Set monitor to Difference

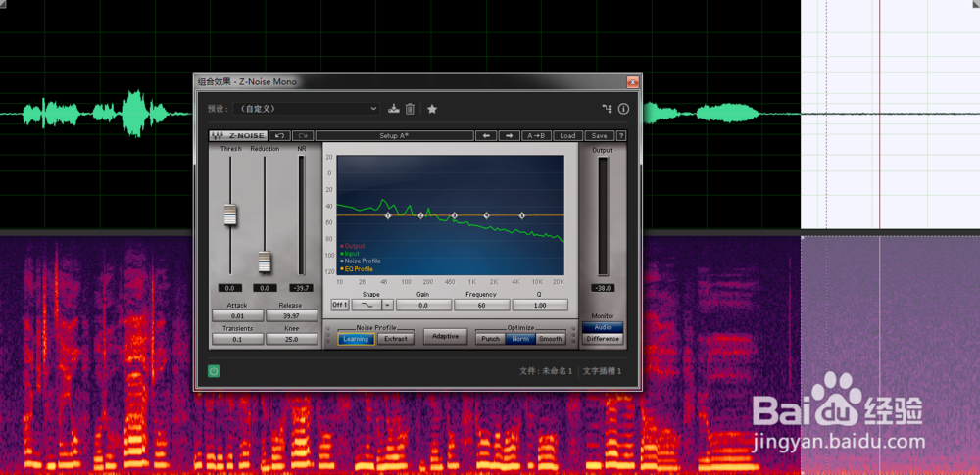tap(603, 339)
